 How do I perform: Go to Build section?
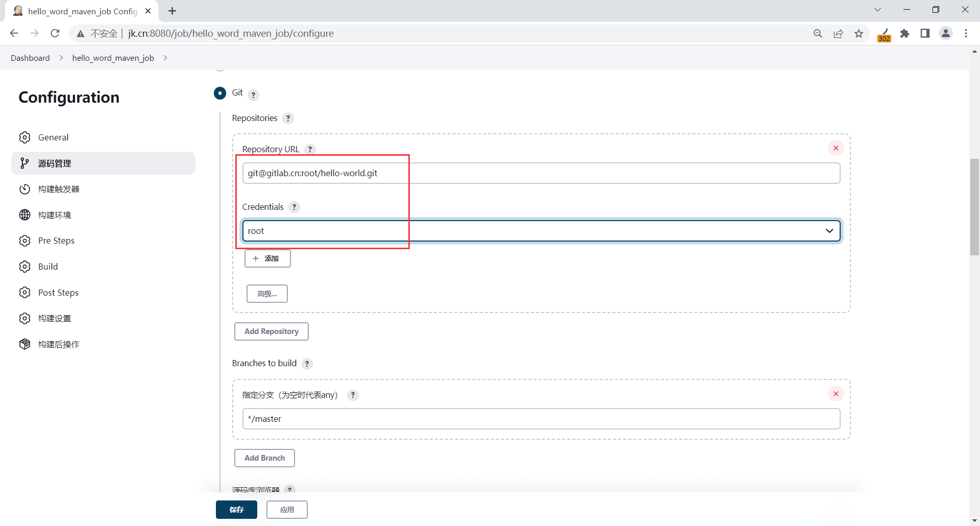click(x=103, y=267)
